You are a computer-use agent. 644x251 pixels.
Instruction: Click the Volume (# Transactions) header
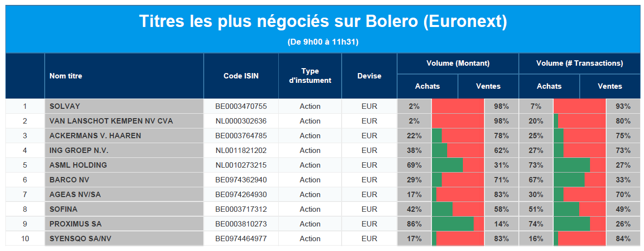(580, 63)
